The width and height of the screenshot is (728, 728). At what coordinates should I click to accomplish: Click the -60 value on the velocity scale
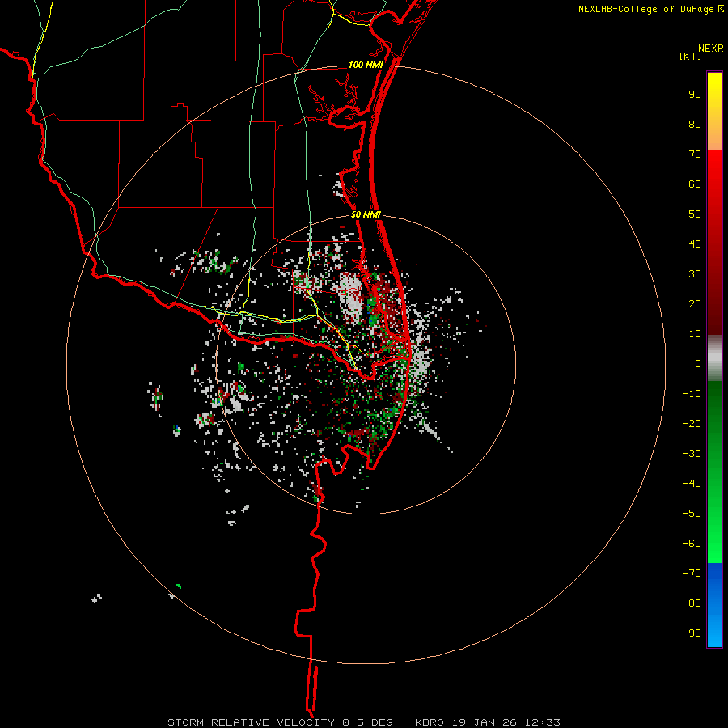click(692, 544)
